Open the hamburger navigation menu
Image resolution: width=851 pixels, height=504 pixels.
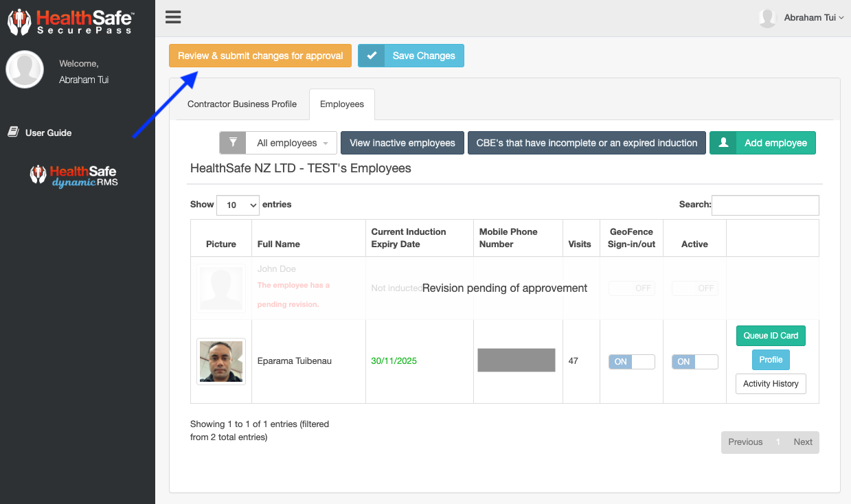coord(172,17)
